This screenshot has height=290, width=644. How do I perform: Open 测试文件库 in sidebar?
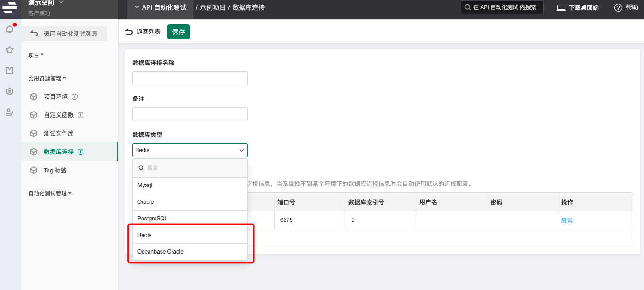[59, 133]
